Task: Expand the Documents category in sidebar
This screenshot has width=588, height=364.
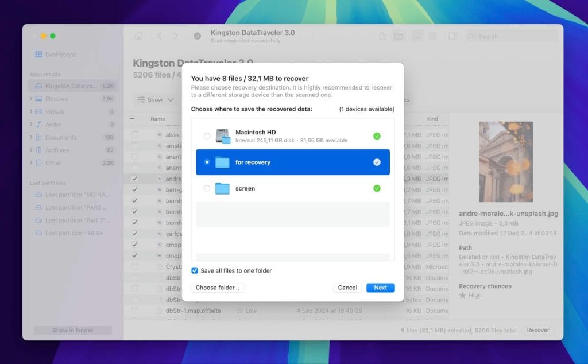Action: pyautogui.click(x=31, y=137)
